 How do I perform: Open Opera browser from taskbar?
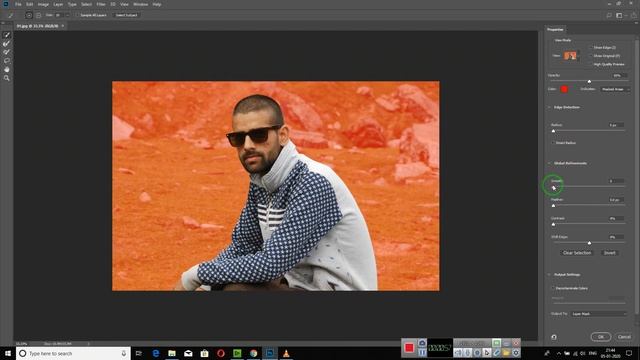click(221, 353)
